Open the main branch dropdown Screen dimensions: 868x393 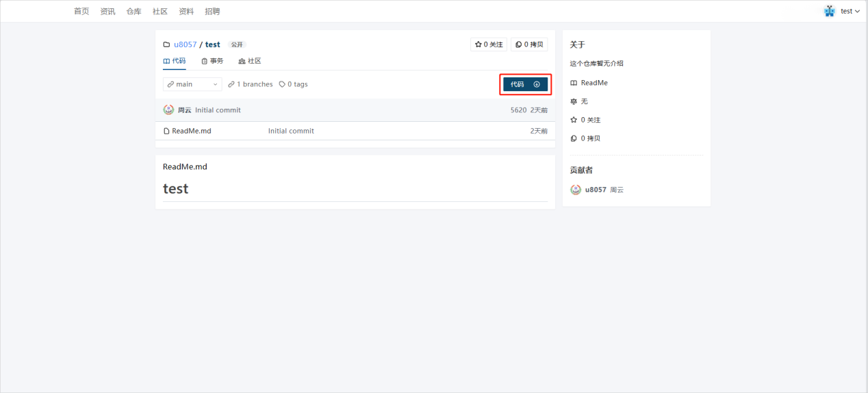(192, 84)
